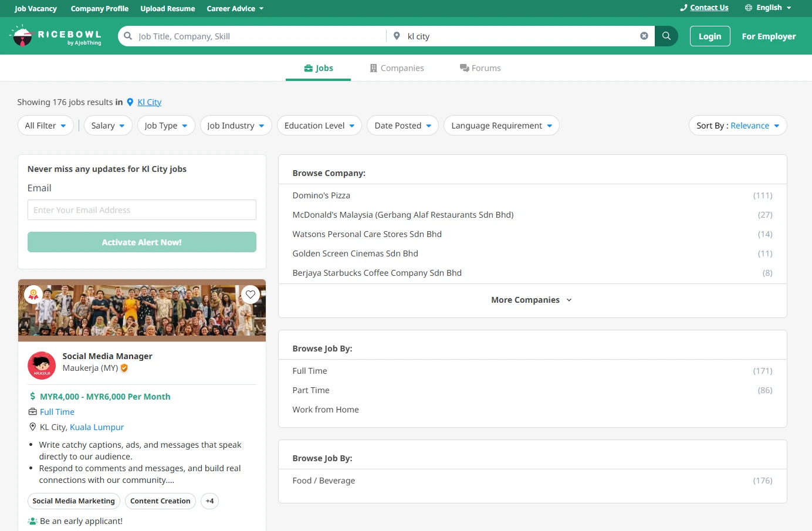Open the Date Posted filter
Image resolution: width=812 pixels, height=531 pixels.
[403, 126]
